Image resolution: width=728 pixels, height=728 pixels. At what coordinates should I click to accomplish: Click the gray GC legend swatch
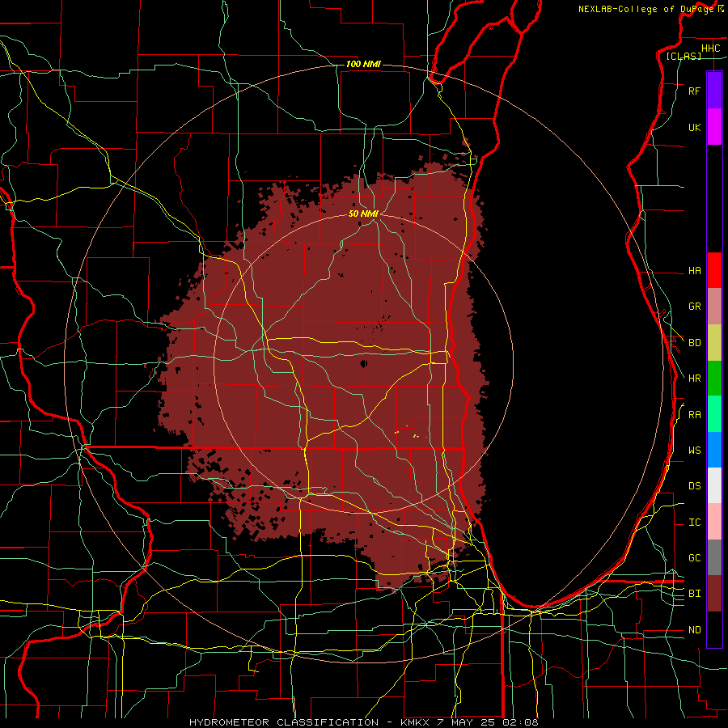(x=714, y=557)
